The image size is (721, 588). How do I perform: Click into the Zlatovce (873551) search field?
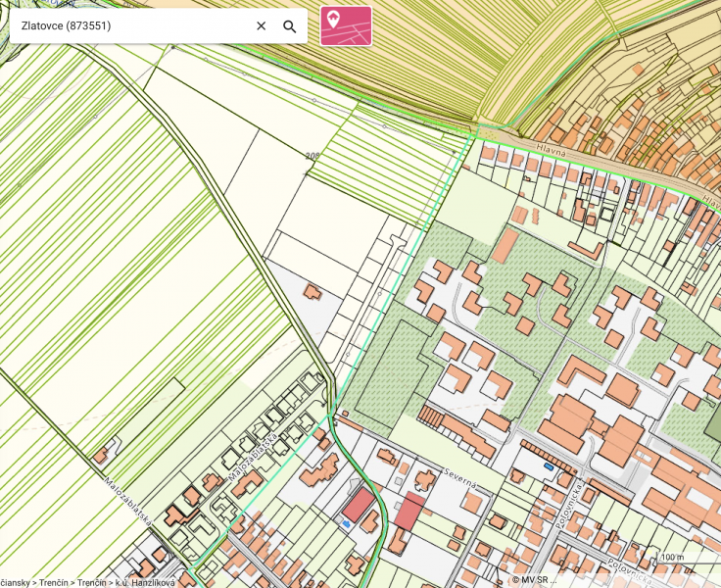(133, 25)
